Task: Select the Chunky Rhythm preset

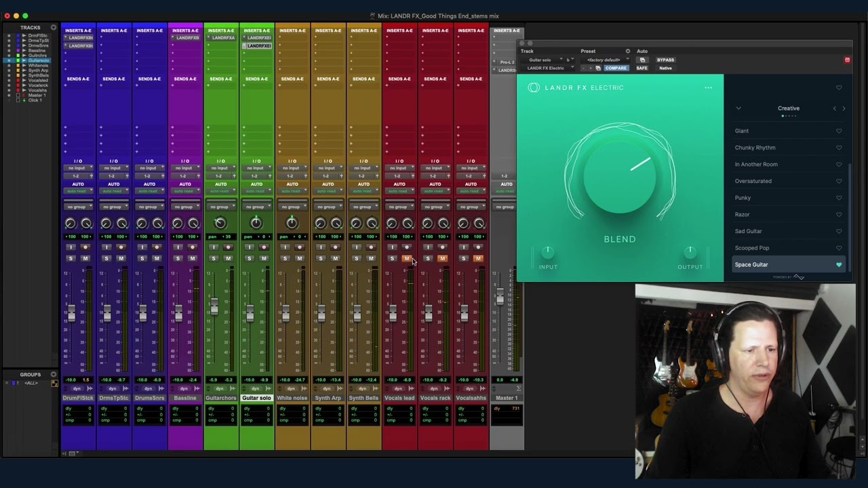Action: coord(755,148)
